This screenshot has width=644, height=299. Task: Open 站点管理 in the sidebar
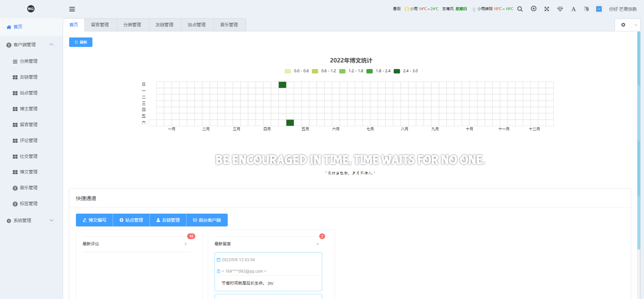31,93
